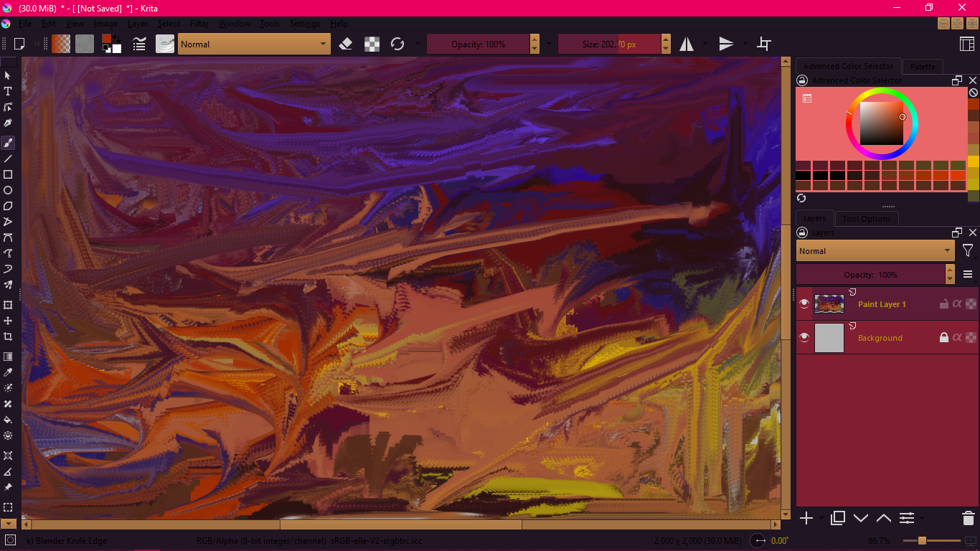The width and height of the screenshot is (980, 551).
Task: Open the Color Sampler tool
Action: tap(8, 372)
